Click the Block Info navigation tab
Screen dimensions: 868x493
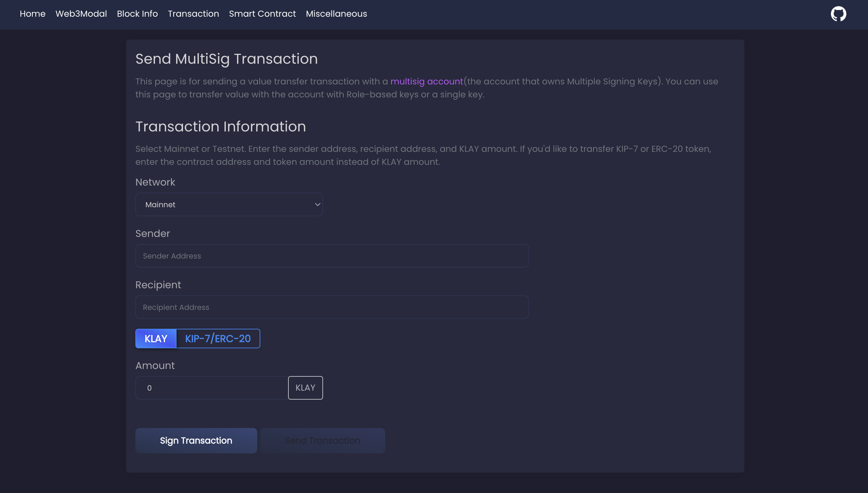coord(137,14)
